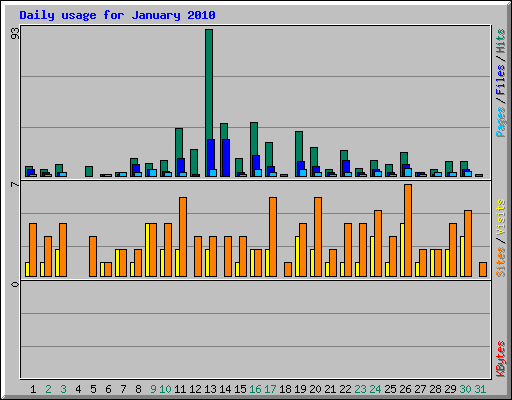The height and width of the screenshot is (400, 512).
Task: Click the x-axis day label 14
Action: (225, 389)
